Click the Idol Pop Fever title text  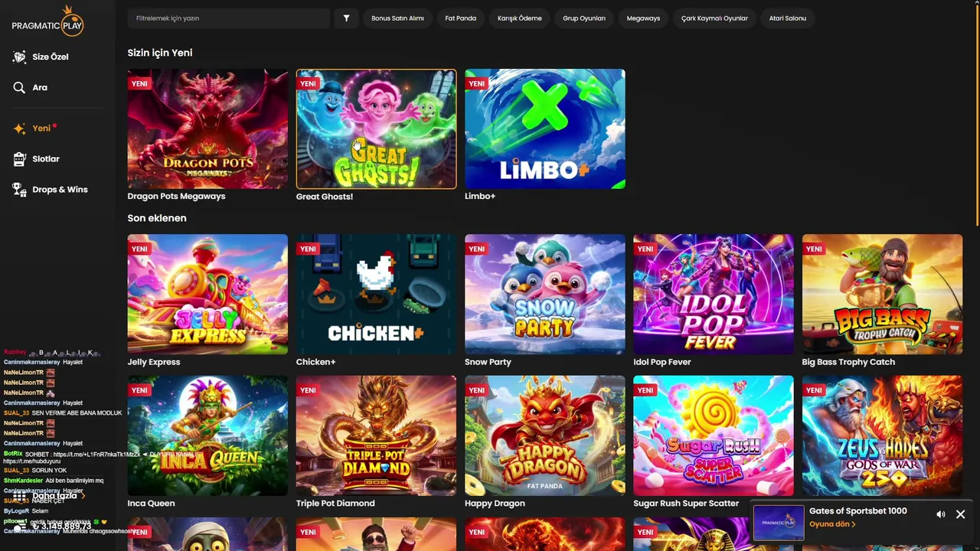662,362
